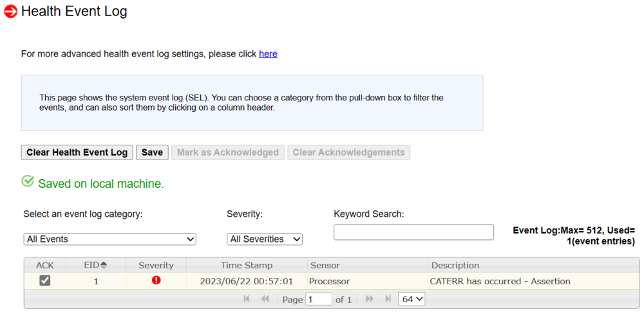Screen dimensions: 644x312
Task: Click the page number input box
Action: [x=319, y=299]
